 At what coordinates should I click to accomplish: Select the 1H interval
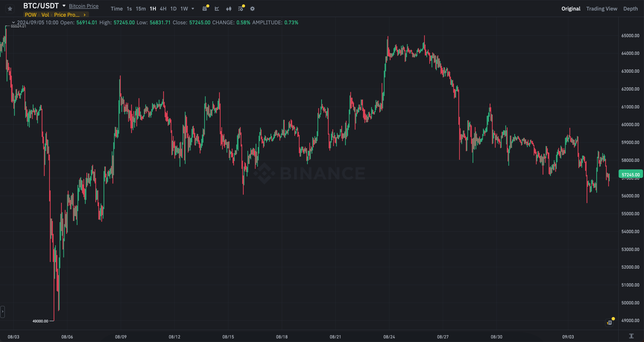pos(153,9)
